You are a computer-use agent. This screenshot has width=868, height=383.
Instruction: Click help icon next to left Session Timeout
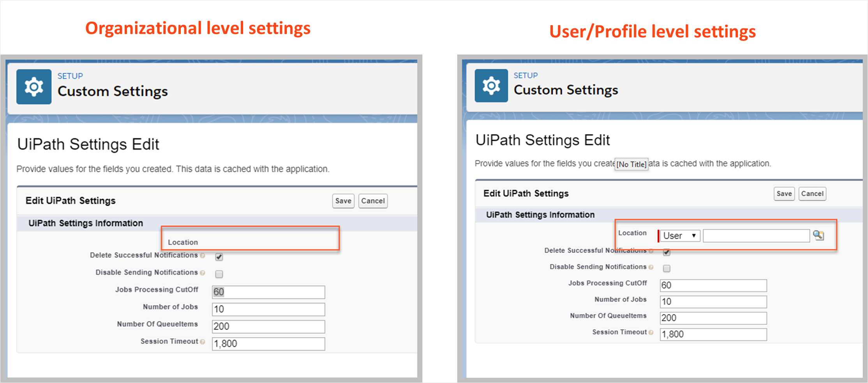203,342
